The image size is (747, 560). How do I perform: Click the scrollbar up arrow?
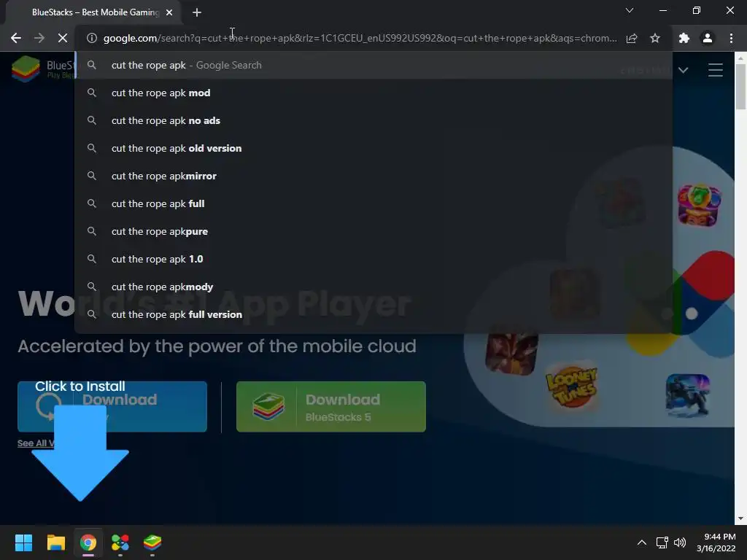point(740,58)
